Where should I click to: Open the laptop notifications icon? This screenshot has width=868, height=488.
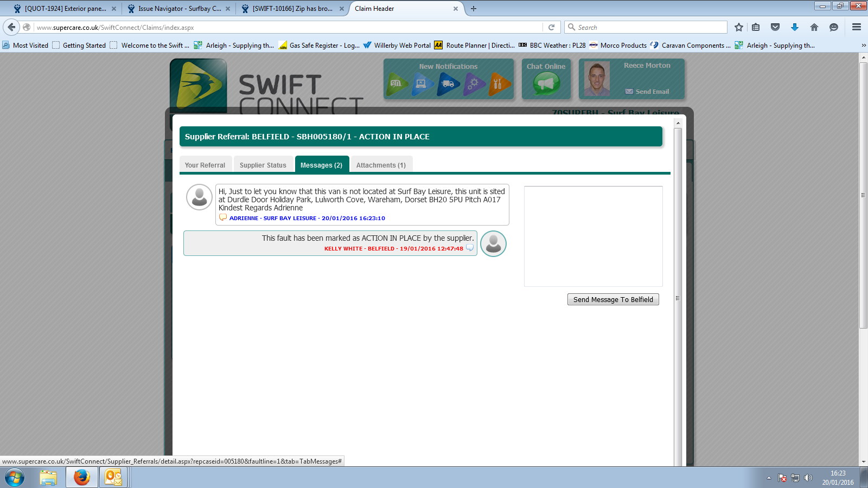click(x=422, y=84)
